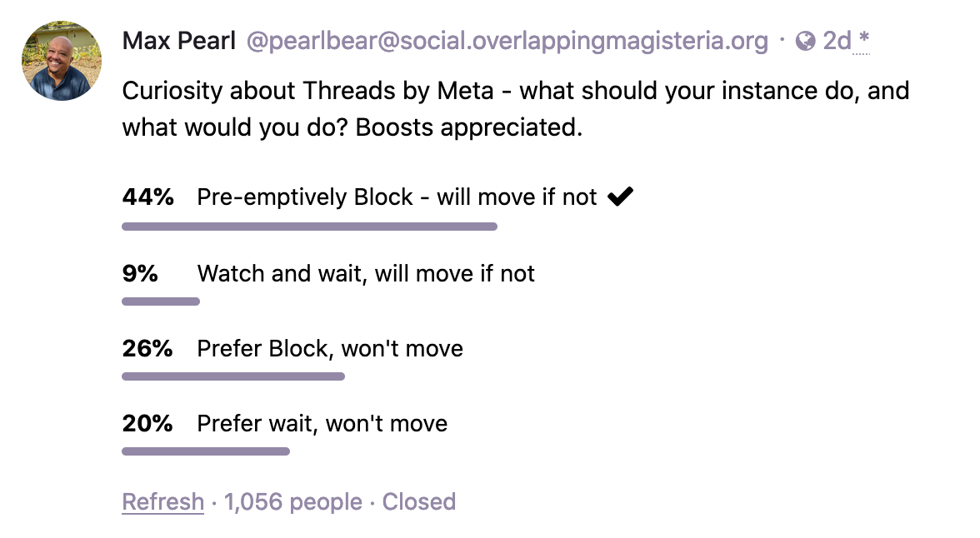Click the 44% result progress bar

coord(310,226)
